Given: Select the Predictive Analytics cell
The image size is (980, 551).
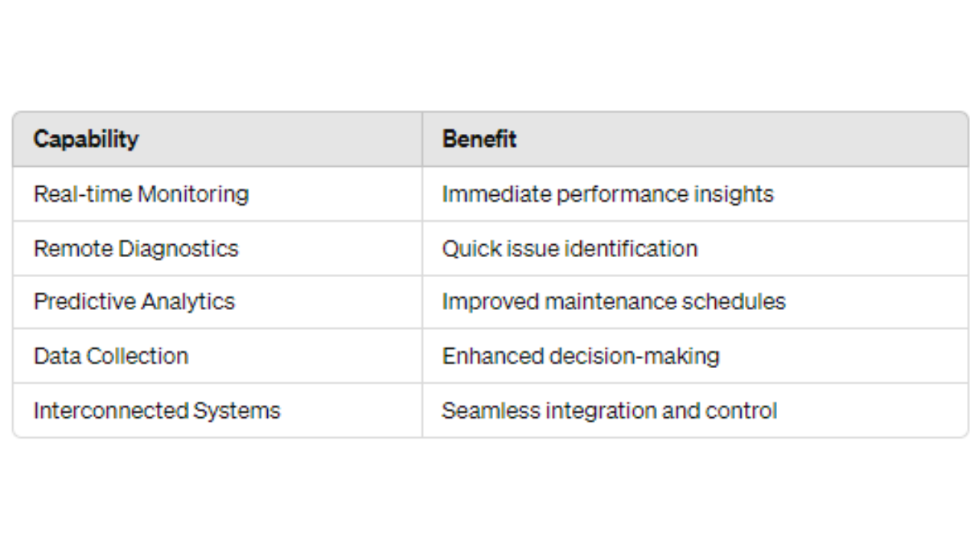Looking at the screenshot, I should (x=217, y=302).
